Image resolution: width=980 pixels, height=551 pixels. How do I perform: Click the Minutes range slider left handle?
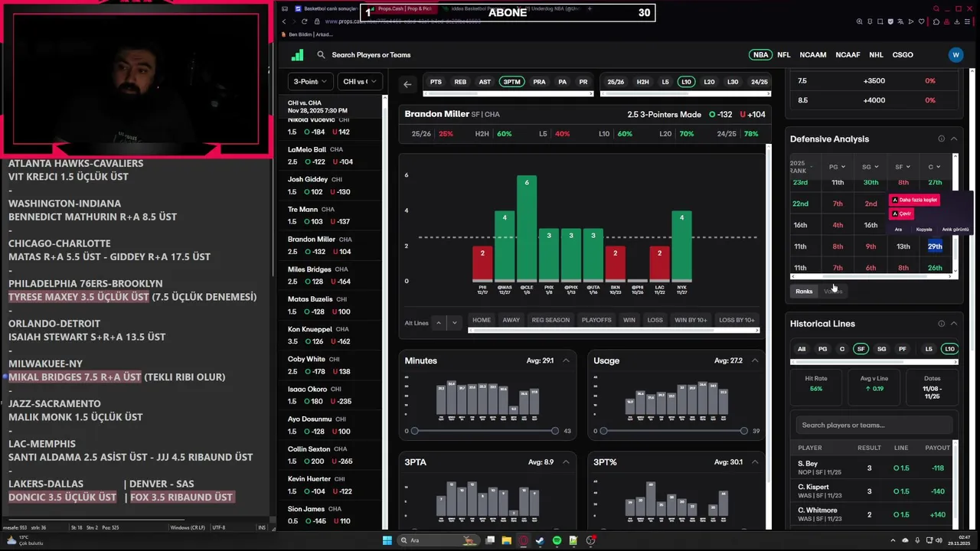tap(415, 431)
